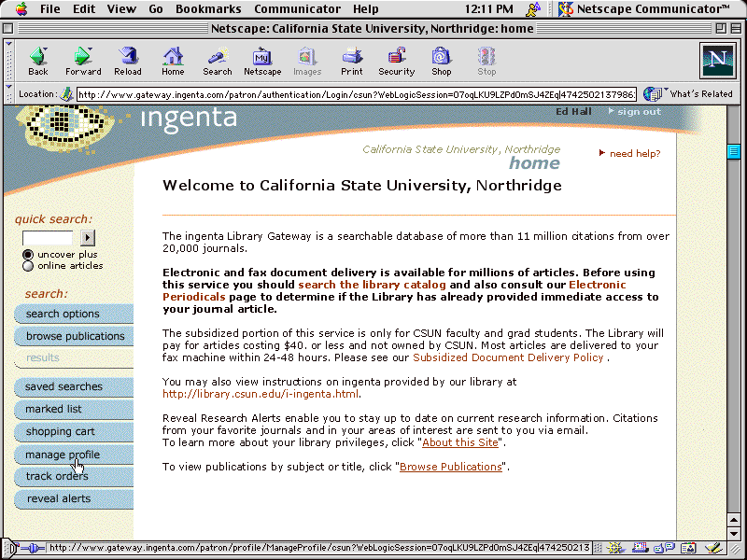Open My Netscape from the toolbar
The image size is (747, 560).
(262, 62)
